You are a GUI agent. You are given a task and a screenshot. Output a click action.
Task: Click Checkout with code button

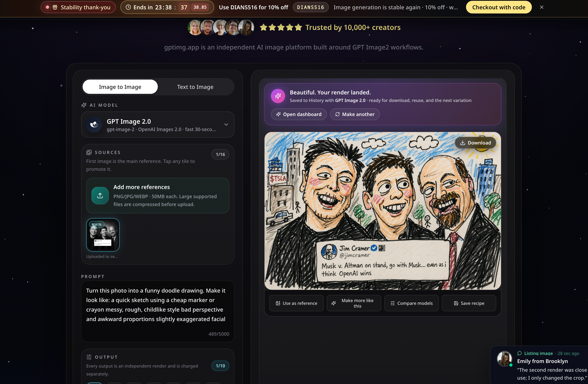pos(499,7)
